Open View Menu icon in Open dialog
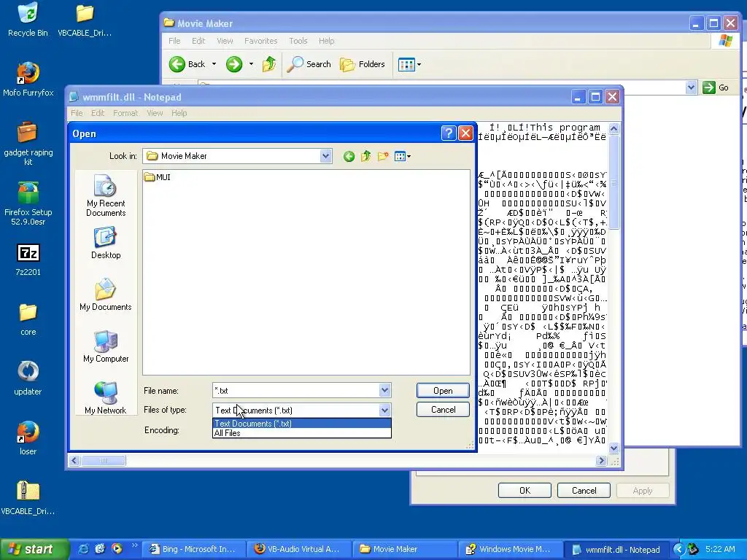747x560 pixels. coord(403,156)
